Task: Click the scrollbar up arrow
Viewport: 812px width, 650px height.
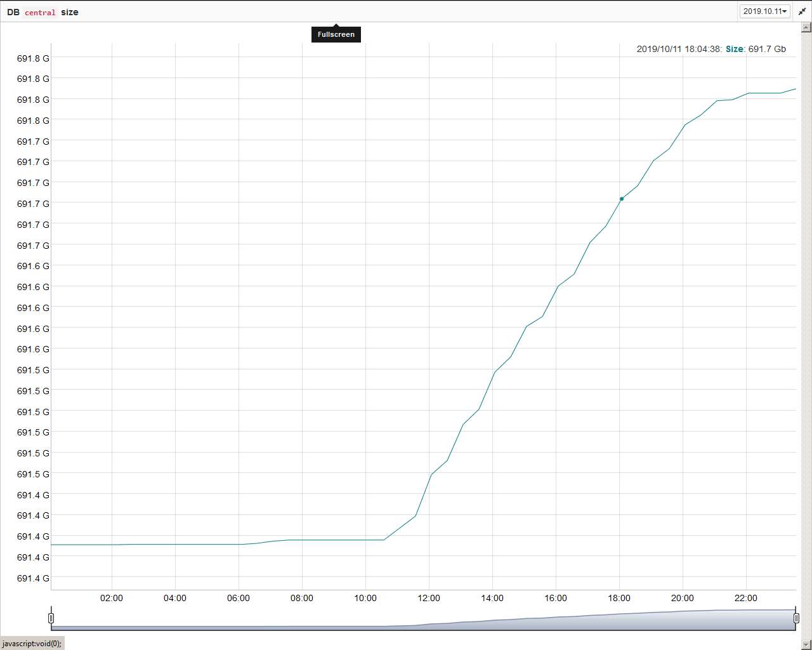Action: tap(806, 27)
